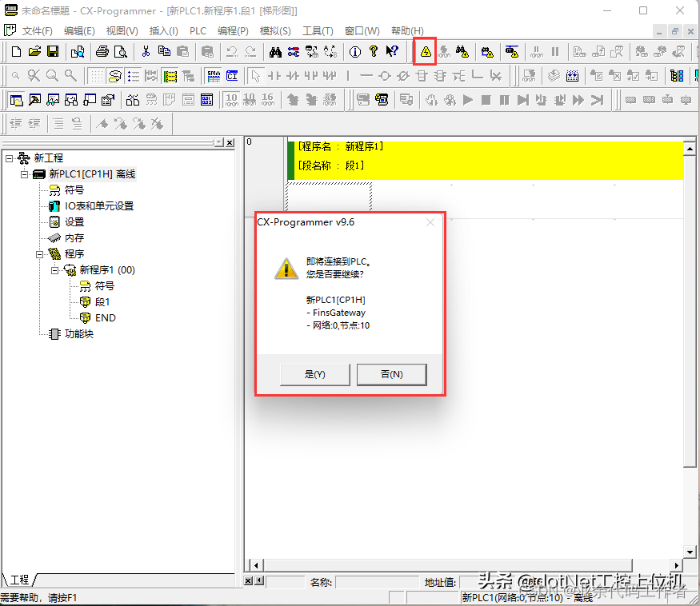The height and width of the screenshot is (606, 700).
Task: Toggle the grid display icon
Action: pyautogui.click(x=97, y=76)
